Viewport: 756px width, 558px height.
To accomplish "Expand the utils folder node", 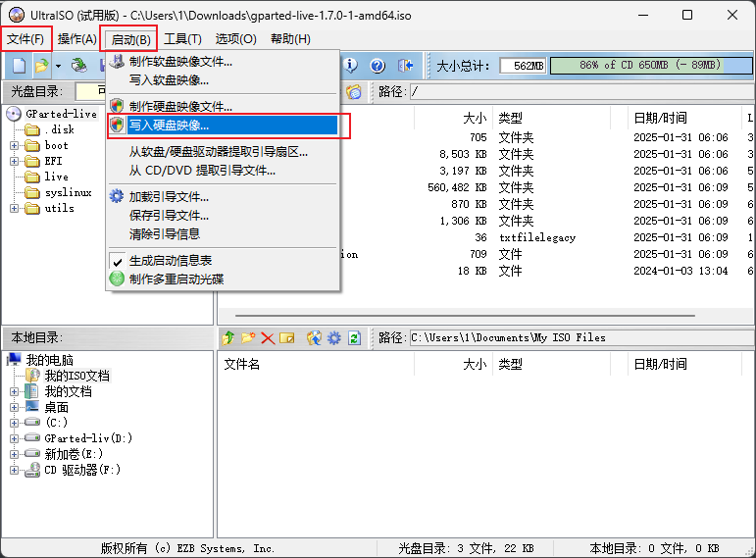I will 14,208.
